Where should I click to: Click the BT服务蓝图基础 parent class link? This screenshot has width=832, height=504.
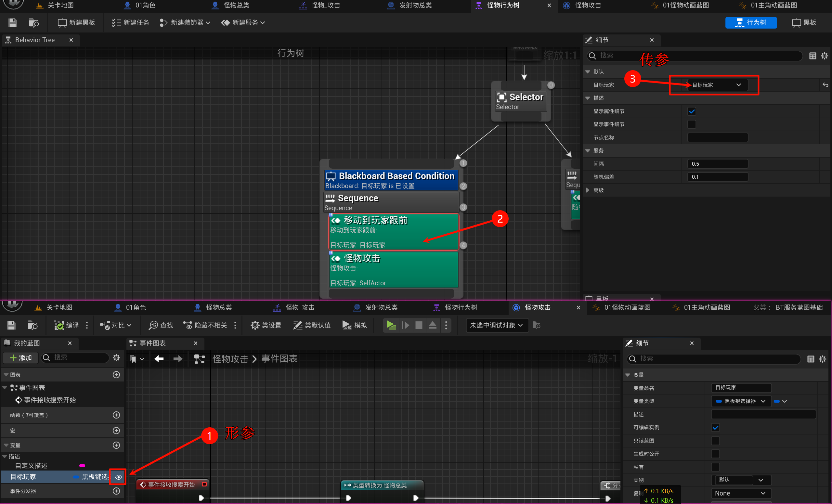[799, 307]
